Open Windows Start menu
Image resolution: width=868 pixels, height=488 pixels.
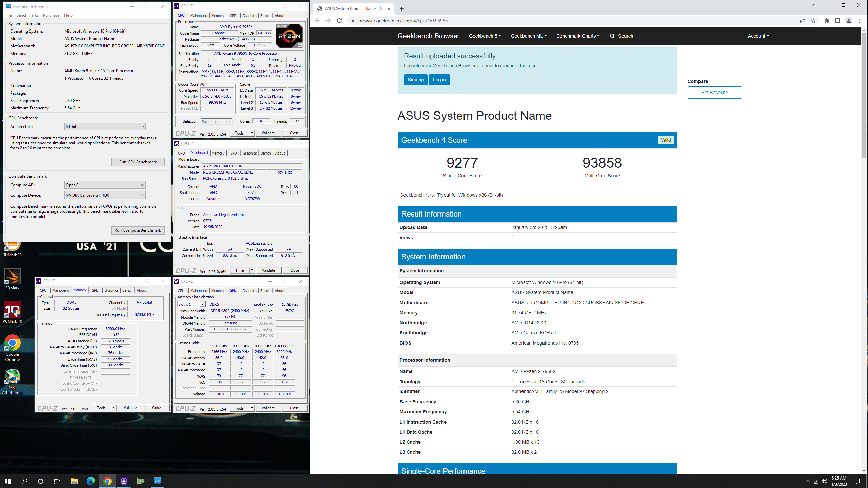[x=8, y=481]
